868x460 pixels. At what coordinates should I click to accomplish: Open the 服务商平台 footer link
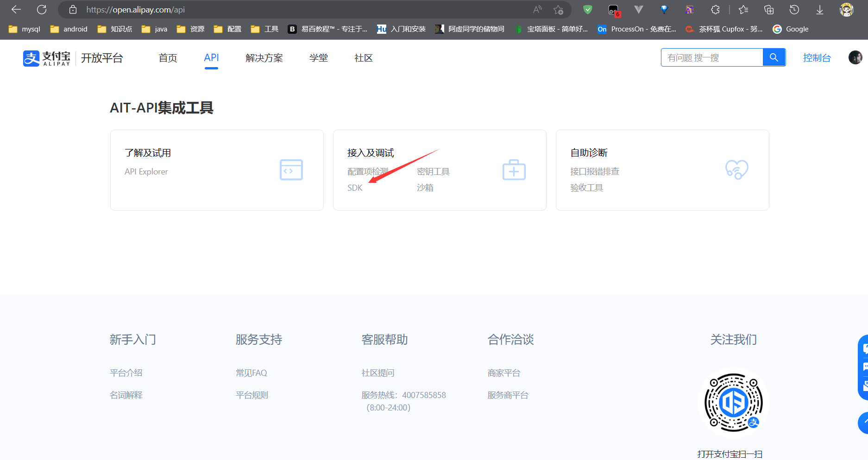point(508,395)
